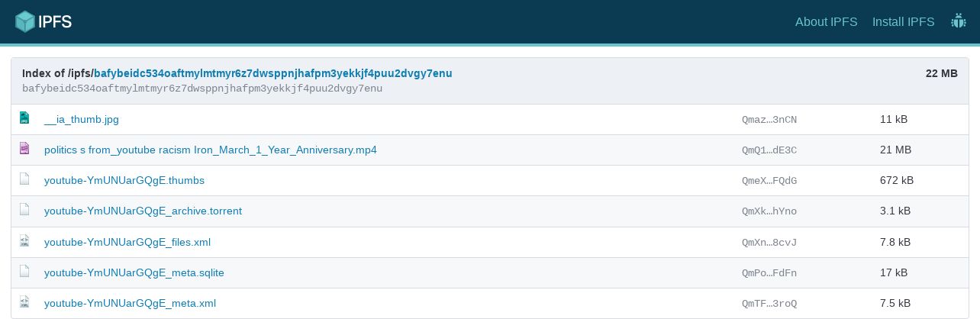This screenshot has width=980, height=319.
Task: Click the 21 MB size value
Action: coord(895,150)
